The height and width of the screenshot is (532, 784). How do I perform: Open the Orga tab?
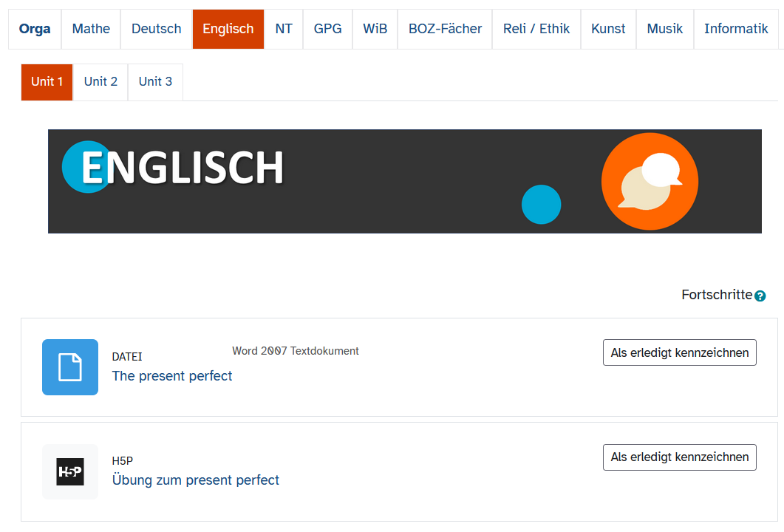click(x=35, y=29)
